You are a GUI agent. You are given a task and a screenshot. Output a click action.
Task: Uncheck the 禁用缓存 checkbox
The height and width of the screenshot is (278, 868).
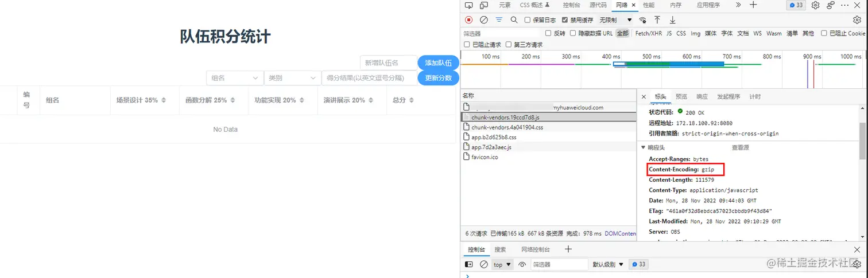tap(564, 19)
